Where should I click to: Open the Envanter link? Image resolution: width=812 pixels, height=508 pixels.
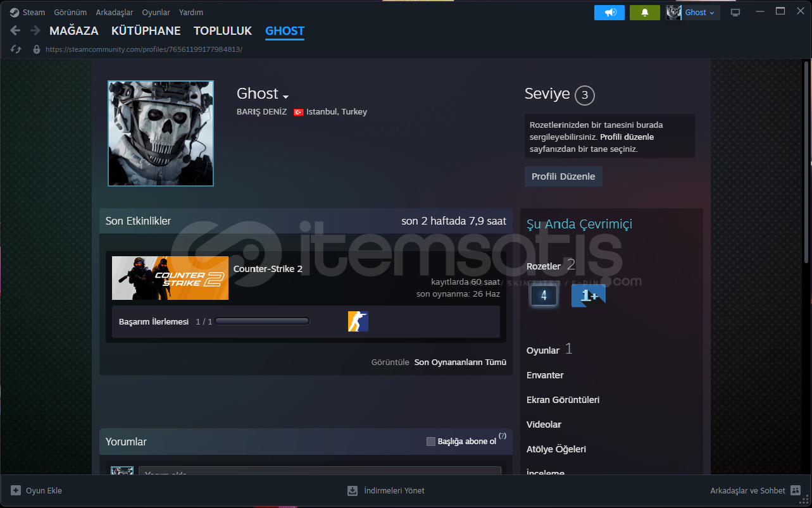pos(545,375)
